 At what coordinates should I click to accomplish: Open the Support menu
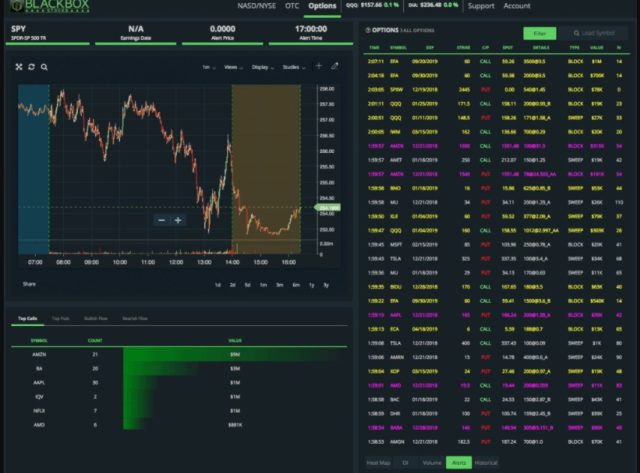(x=481, y=6)
